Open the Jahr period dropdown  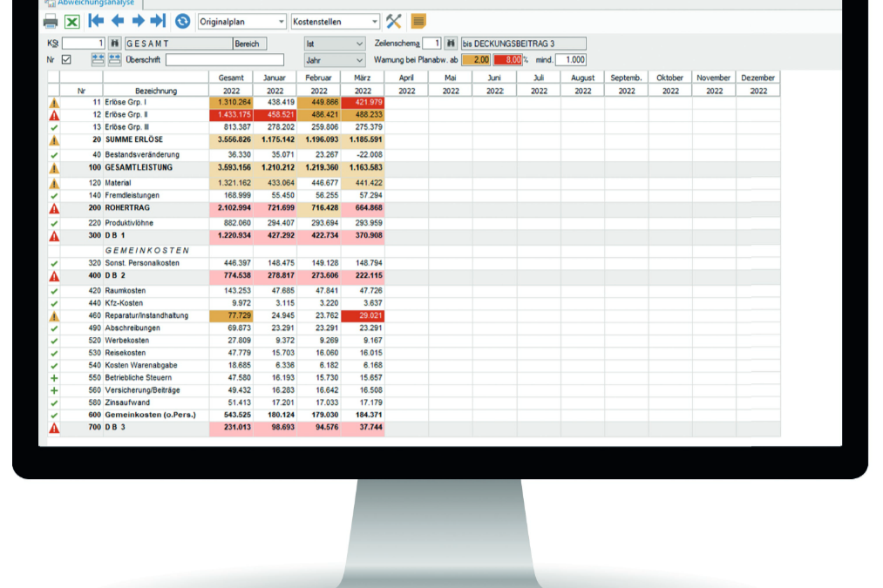click(334, 60)
